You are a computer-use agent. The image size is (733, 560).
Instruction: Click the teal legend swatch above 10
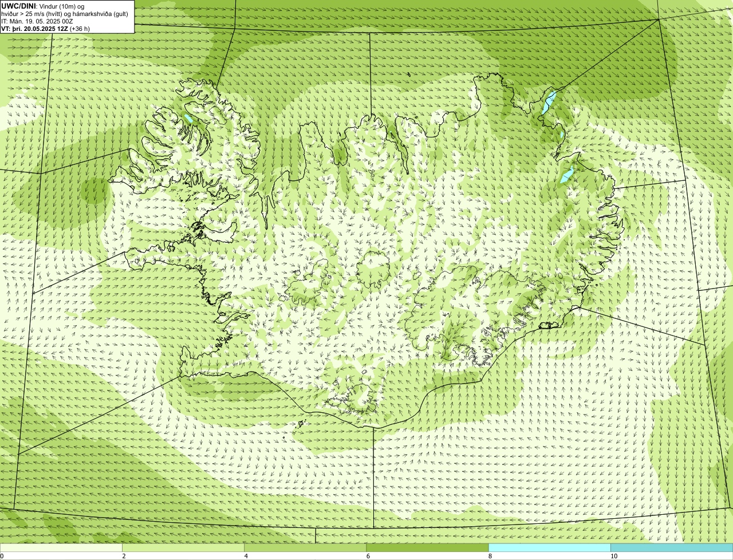pos(672,547)
